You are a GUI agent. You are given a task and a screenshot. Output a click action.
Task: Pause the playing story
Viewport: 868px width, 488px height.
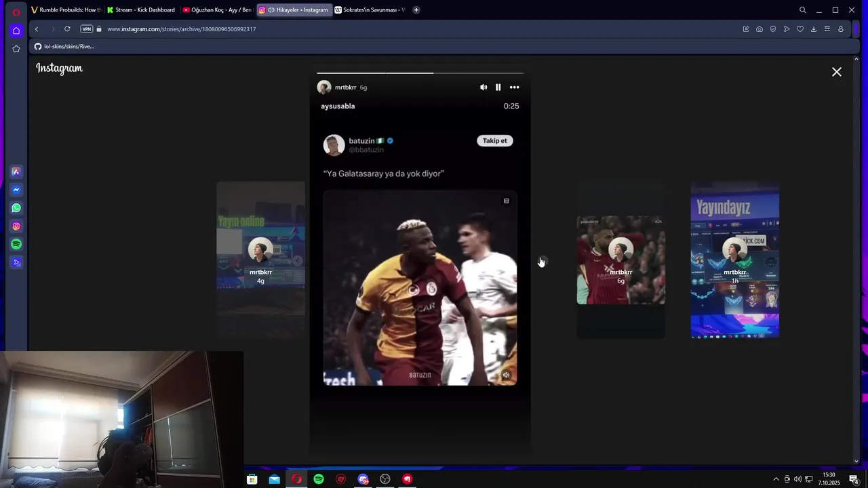[x=498, y=87]
